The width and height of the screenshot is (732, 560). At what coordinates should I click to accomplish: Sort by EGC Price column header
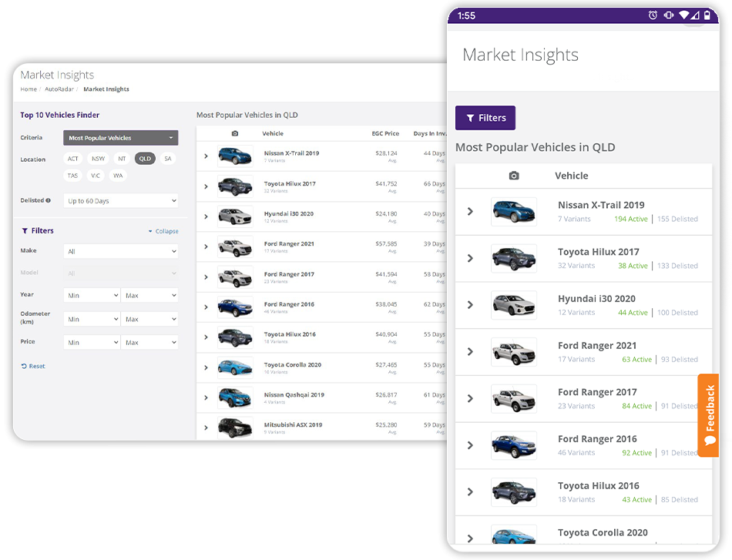(385, 133)
